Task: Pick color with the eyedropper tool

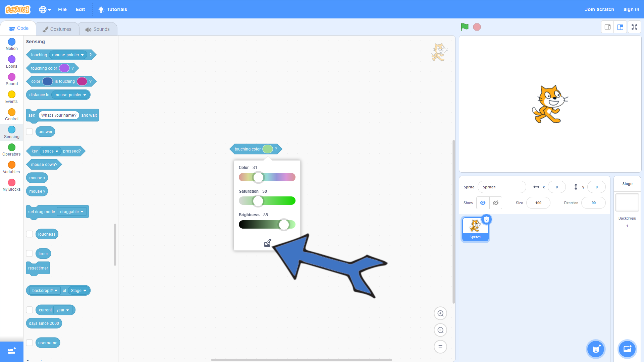Action: point(267,243)
